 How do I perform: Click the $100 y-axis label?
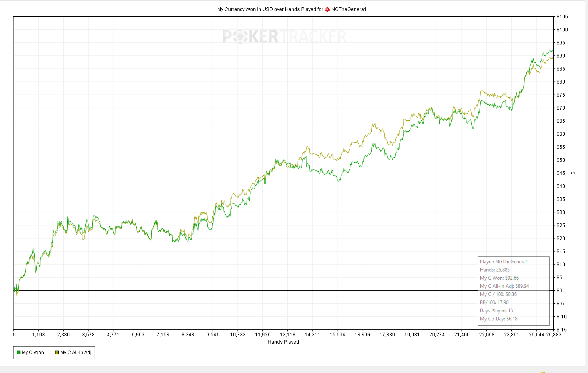562,30
